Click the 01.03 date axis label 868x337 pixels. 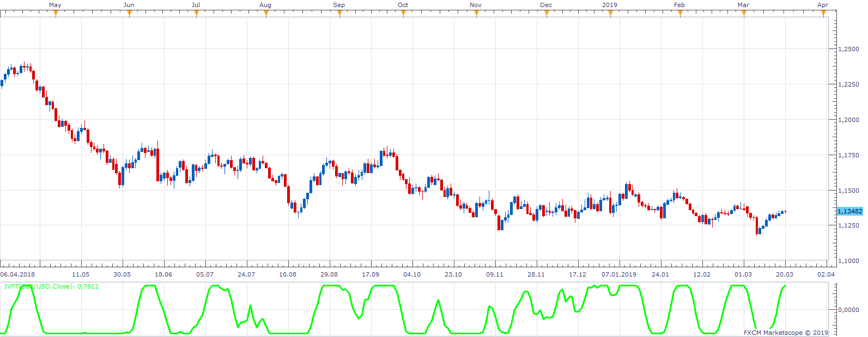(743, 274)
